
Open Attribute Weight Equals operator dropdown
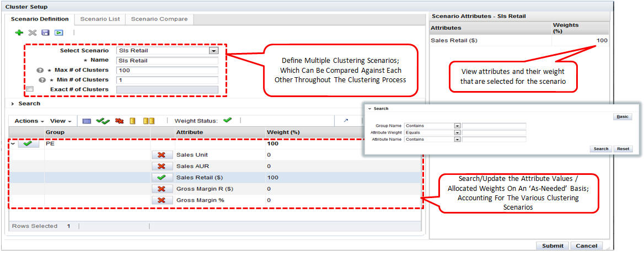(x=457, y=133)
